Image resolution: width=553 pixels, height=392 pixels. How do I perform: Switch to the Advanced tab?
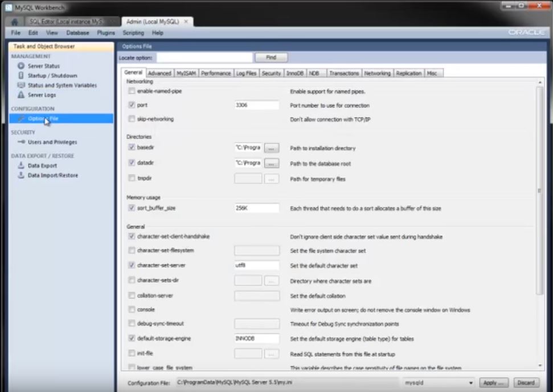tap(159, 73)
